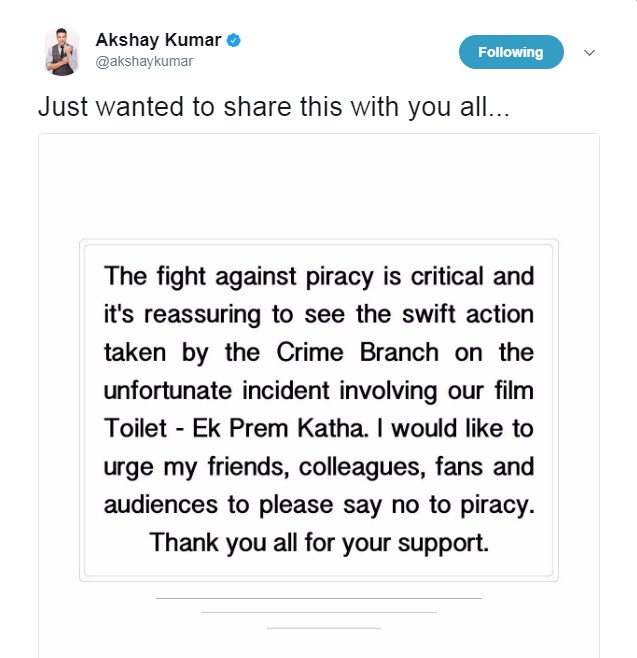Click "Thank you all for your support" line
This screenshot has width=637, height=658.
318,544
